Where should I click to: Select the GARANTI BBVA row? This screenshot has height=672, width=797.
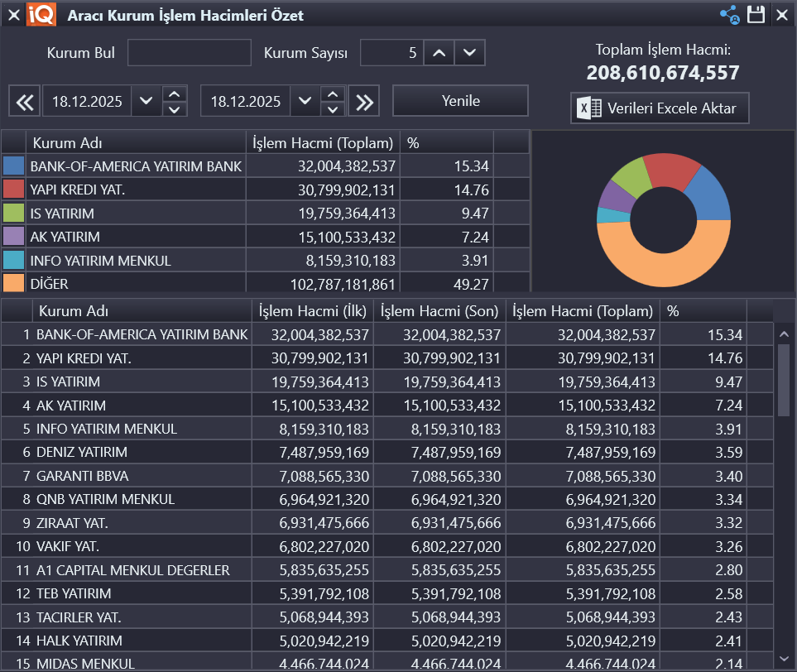pyautogui.click(x=83, y=476)
